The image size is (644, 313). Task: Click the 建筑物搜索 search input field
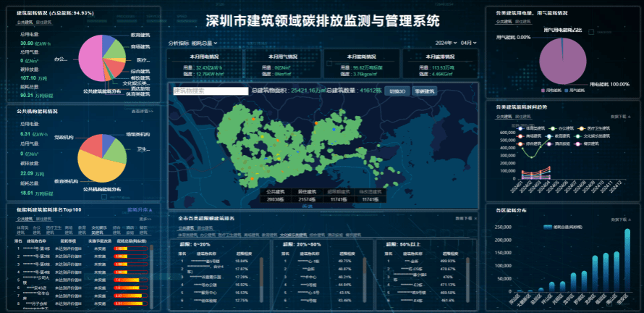coord(200,91)
